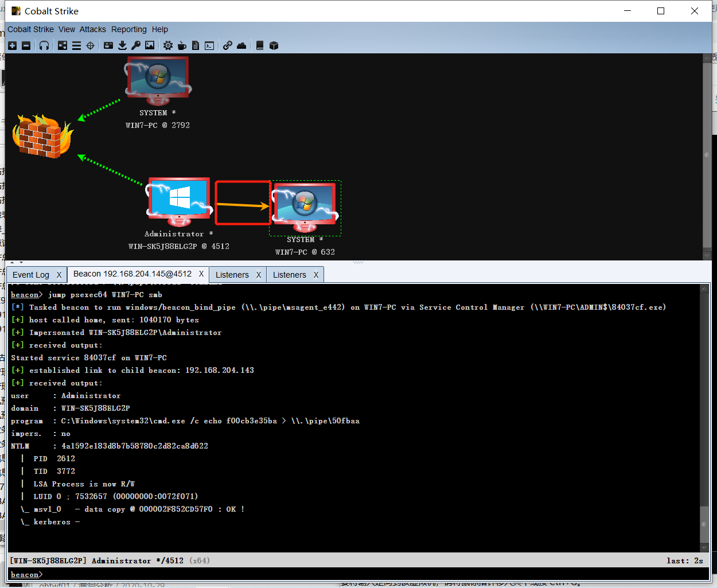Screen dimensions: 717x588
Task: Open the Reporting menu
Action: [129, 29]
